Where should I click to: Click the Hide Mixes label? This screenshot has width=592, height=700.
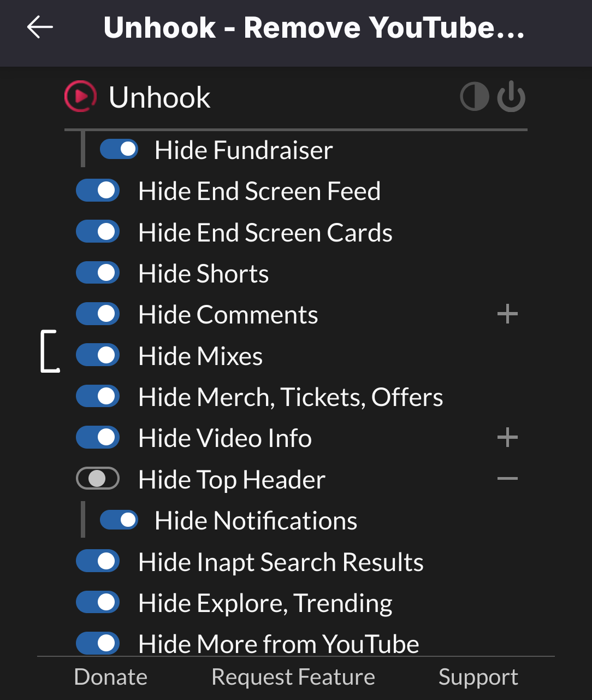tap(200, 356)
